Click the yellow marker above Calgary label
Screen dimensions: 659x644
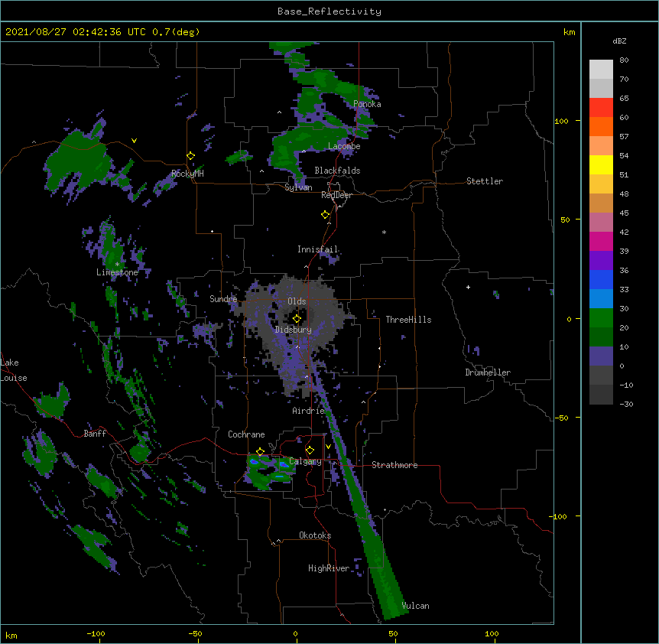[310, 450]
